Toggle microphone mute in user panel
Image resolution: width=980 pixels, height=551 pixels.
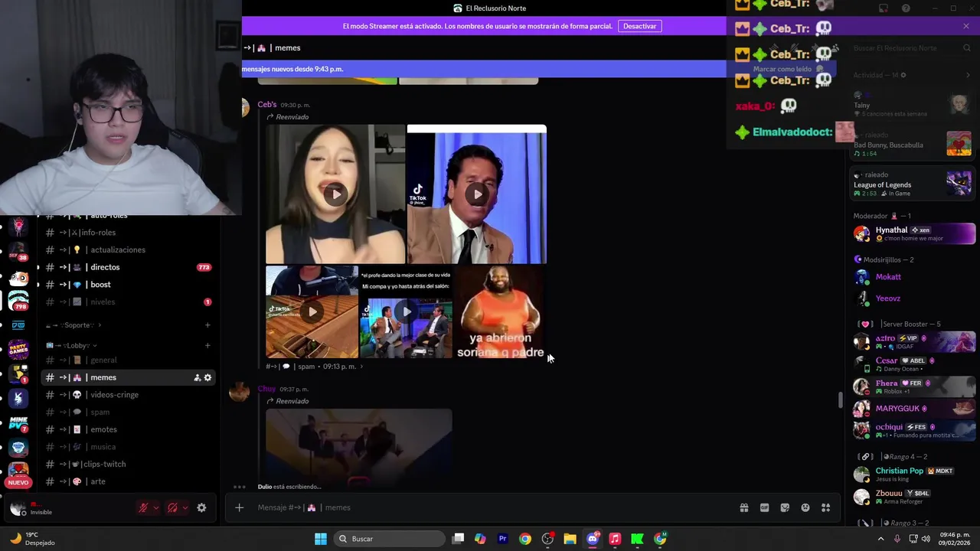pos(143,507)
